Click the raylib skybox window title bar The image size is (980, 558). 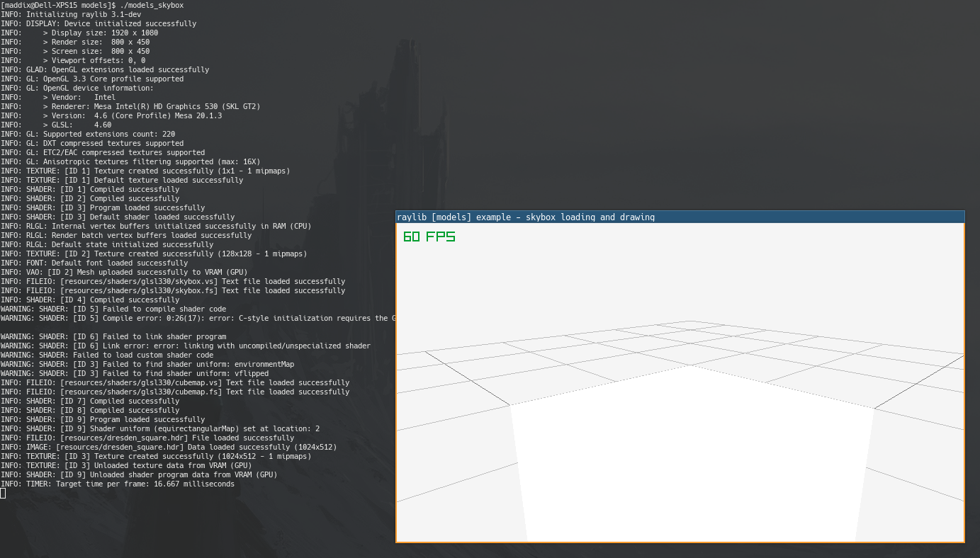(524, 217)
